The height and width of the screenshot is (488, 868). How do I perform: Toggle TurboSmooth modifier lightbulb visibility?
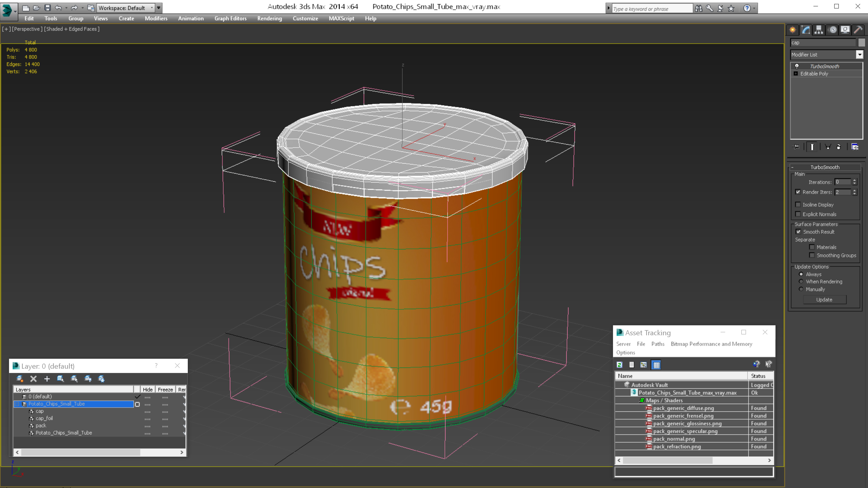pyautogui.click(x=797, y=66)
